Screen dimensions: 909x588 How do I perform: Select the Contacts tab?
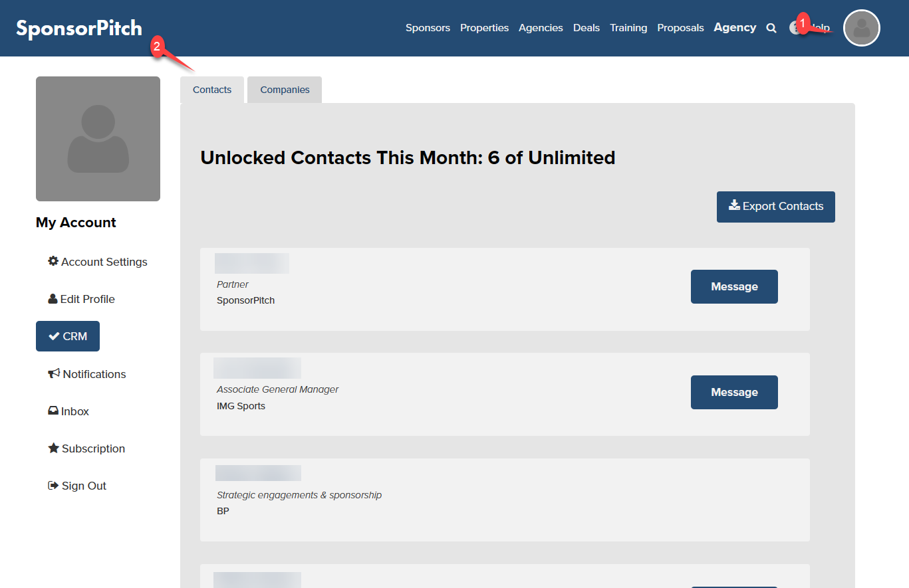coord(212,90)
